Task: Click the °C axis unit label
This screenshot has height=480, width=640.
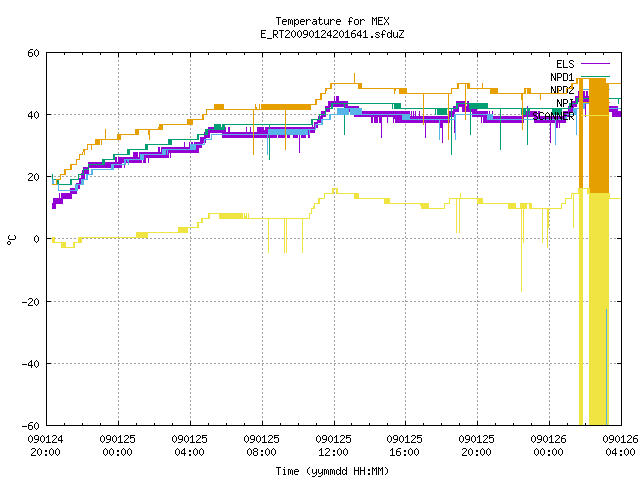Action: coord(11,240)
